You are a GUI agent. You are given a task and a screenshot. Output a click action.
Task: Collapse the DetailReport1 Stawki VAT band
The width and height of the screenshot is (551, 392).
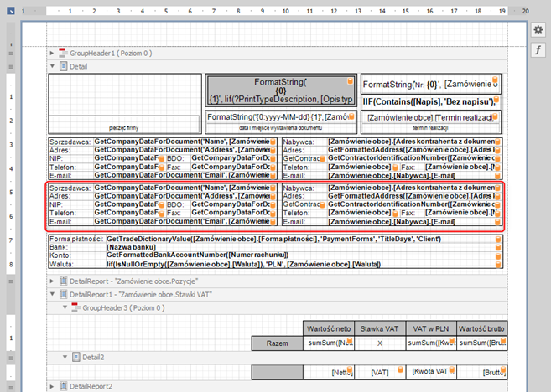52,295
